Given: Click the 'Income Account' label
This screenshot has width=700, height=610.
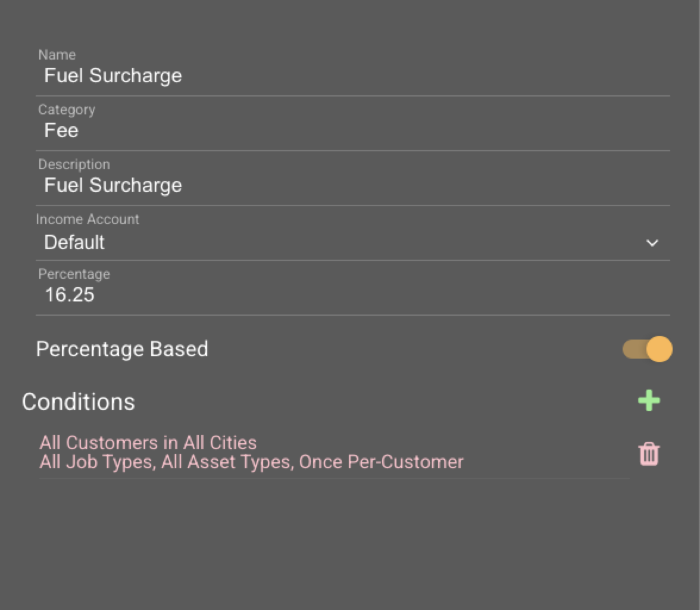Looking at the screenshot, I should point(87,219).
